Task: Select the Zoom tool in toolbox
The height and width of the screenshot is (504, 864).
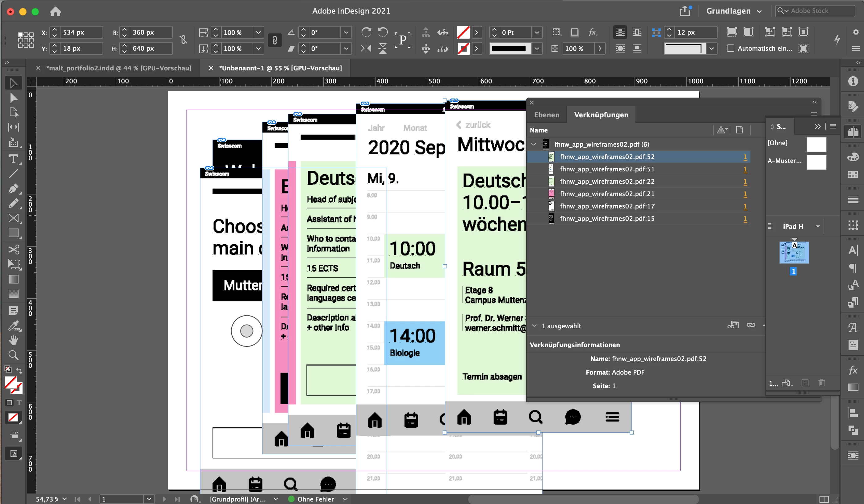Action: click(13, 355)
